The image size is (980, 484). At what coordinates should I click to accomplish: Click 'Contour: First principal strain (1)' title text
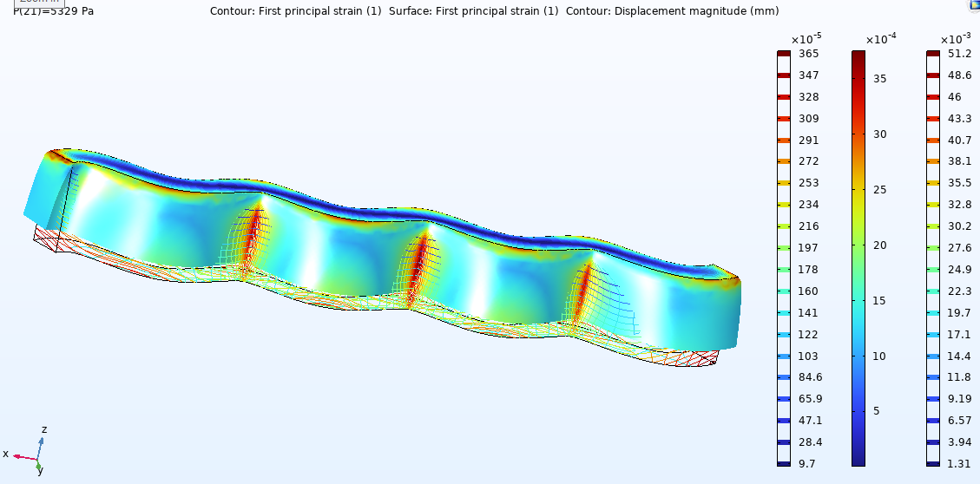(x=295, y=11)
